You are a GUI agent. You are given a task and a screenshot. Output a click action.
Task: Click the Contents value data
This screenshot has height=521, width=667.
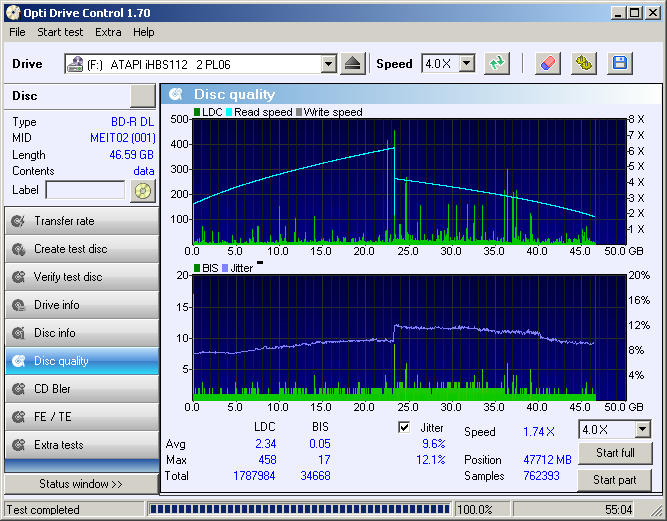144,171
